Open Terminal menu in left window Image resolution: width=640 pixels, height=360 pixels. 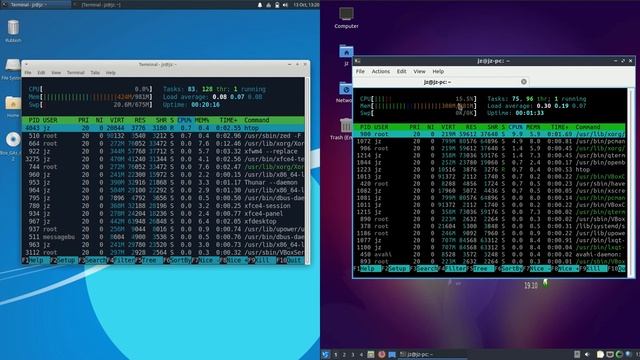tap(76, 73)
